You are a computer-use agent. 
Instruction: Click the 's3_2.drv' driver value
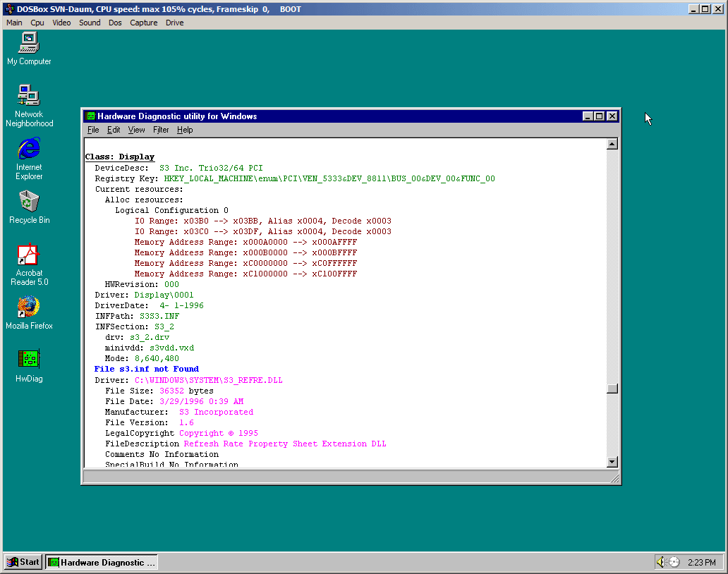[x=150, y=337]
